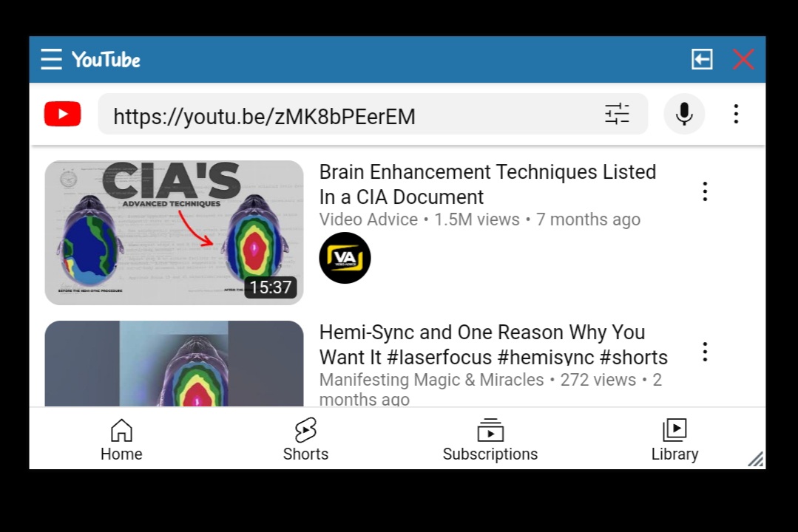Image resolution: width=798 pixels, height=532 pixels.
Task: Open options menu for Hemi-Sync shorts video
Action: click(x=705, y=352)
